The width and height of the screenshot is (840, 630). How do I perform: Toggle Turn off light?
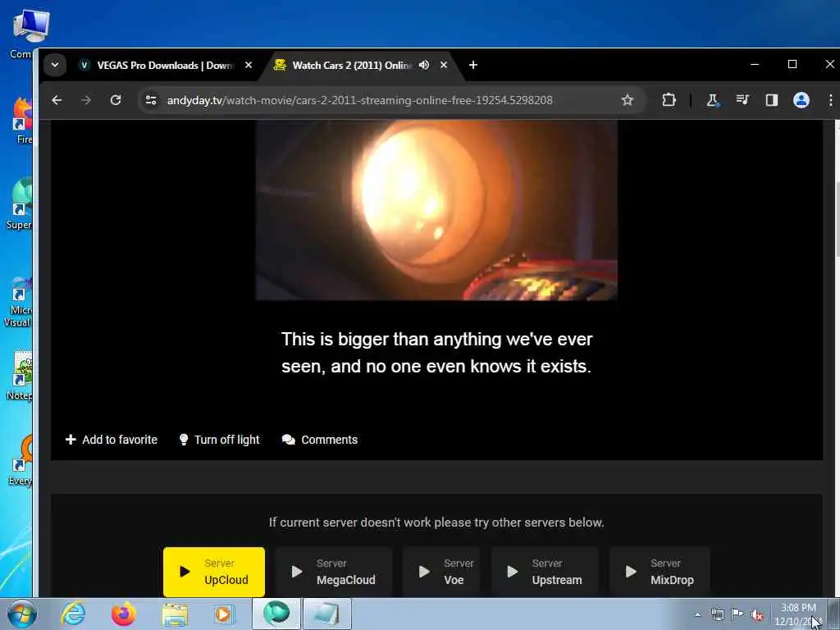click(219, 440)
